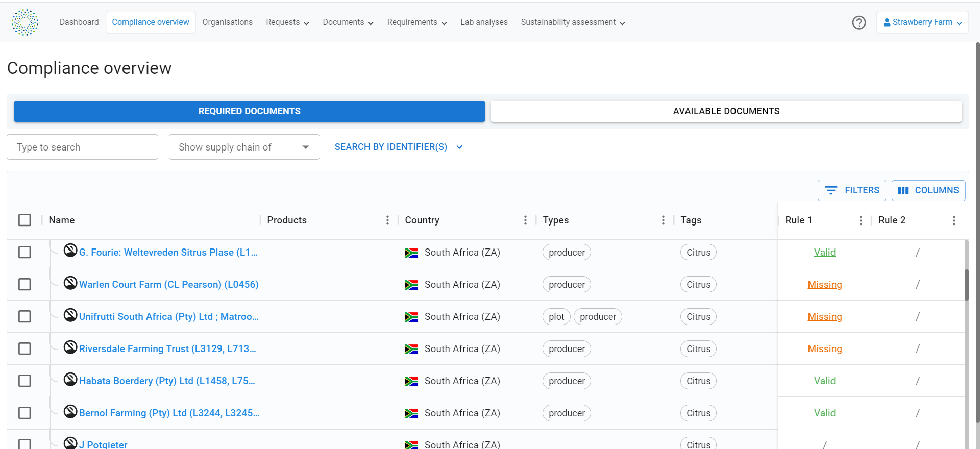Click the South Africa flag in the Habata row
The image size is (980, 449).
411,381
